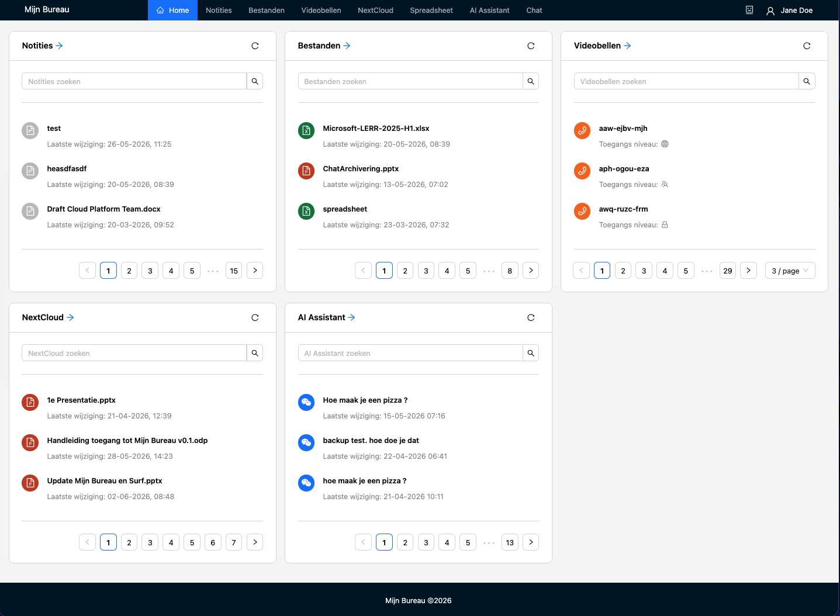Focus the Bestanden zoeken search field
The width and height of the screenshot is (840, 616).
click(410, 81)
